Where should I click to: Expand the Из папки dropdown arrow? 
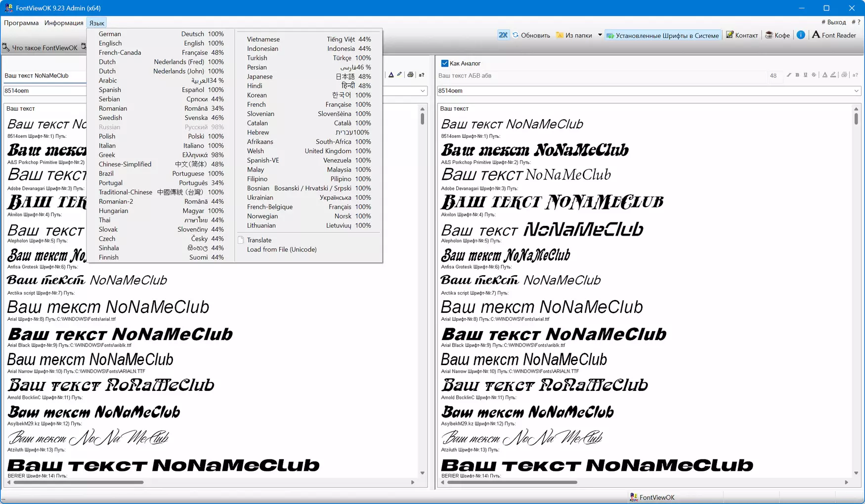[600, 35]
